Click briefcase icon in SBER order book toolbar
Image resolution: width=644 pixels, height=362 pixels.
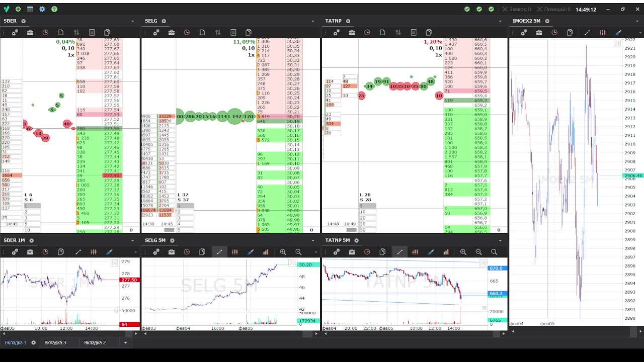(x=30, y=32)
